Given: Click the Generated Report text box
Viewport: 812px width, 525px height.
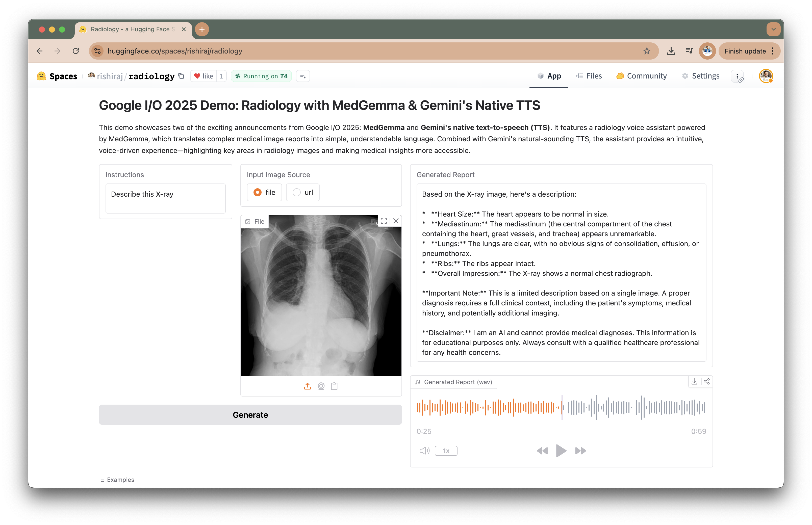Looking at the screenshot, I should click(x=561, y=273).
